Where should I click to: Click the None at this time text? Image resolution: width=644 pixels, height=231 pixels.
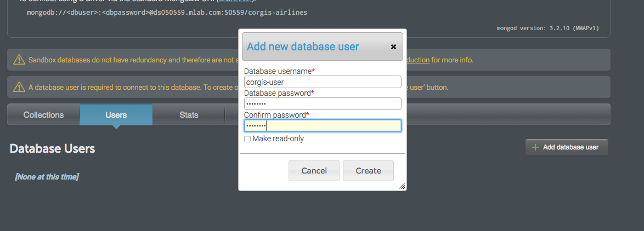(x=47, y=177)
